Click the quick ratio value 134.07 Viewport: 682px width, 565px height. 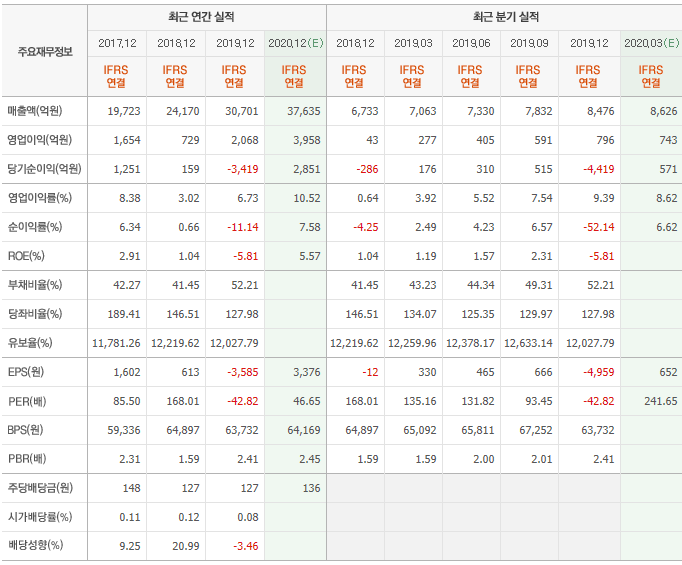pos(420,314)
